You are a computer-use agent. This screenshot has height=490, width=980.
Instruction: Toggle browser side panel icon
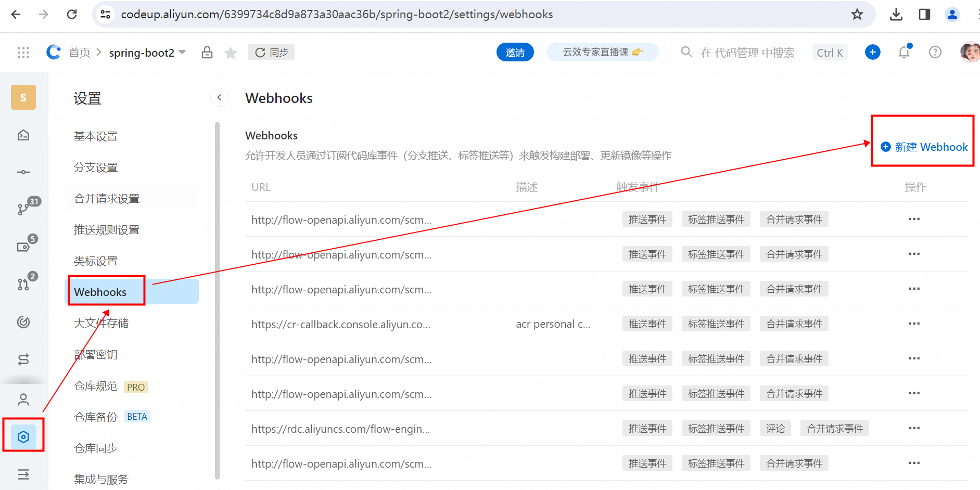(x=924, y=14)
